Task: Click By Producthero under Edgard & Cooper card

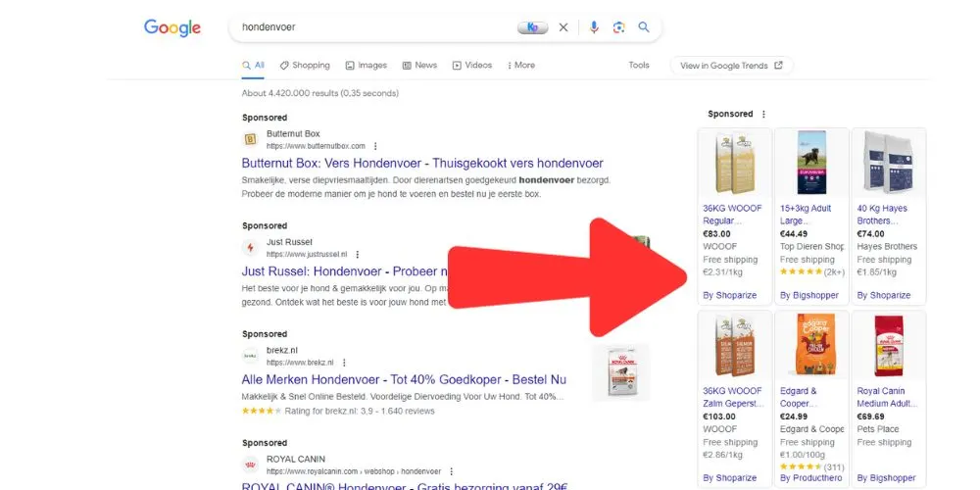Action: pos(811,477)
